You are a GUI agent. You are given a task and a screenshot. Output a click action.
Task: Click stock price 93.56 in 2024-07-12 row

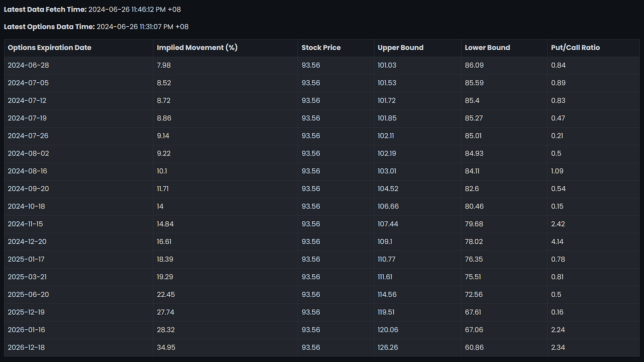tap(311, 100)
